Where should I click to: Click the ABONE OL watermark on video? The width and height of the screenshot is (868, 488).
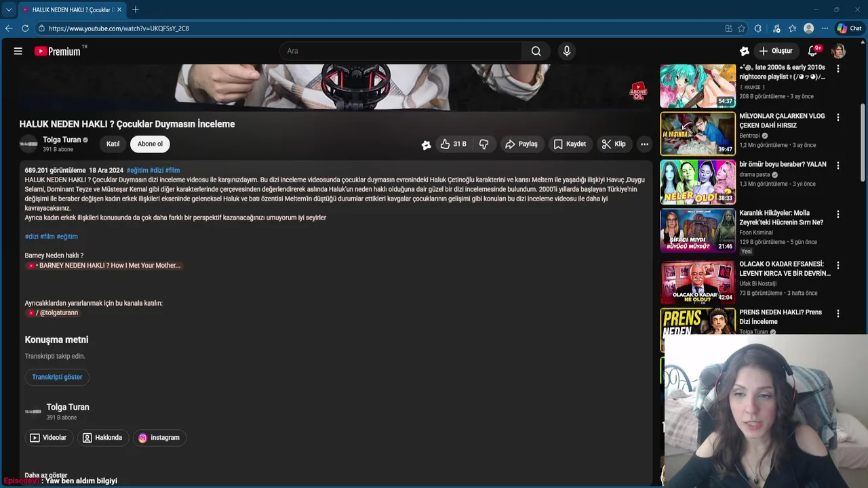point(638,91)
